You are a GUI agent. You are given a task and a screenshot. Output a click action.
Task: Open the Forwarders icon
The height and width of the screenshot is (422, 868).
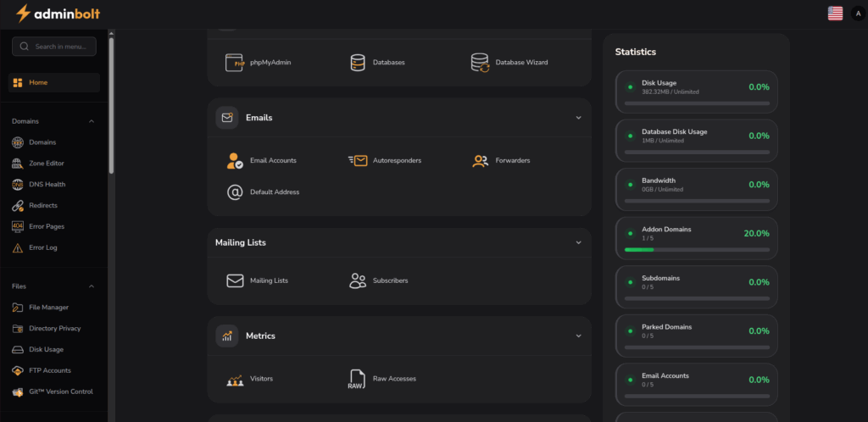(480, 160)
